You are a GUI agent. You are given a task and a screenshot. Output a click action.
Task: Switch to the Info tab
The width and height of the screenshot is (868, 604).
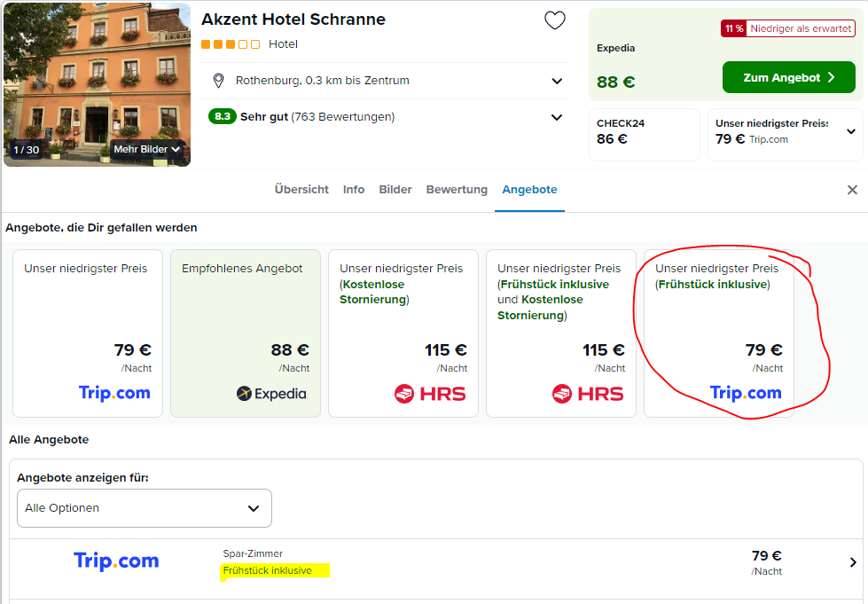(x=354, y=189)
